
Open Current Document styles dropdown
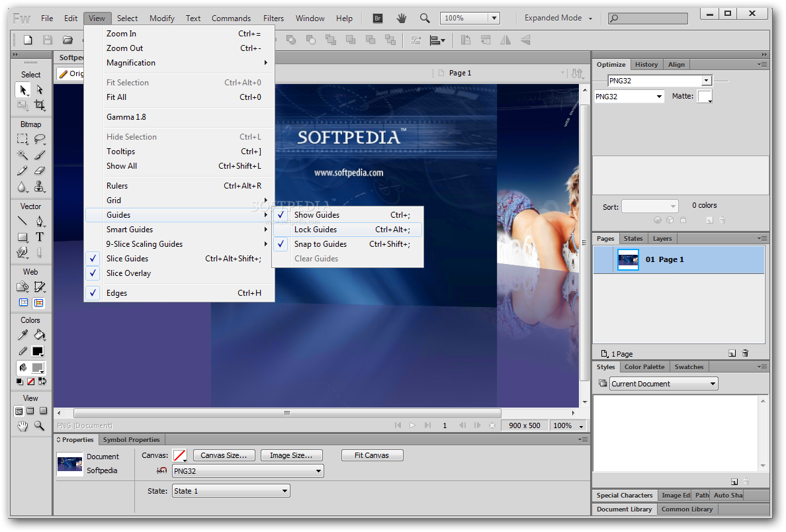(664, 384)
